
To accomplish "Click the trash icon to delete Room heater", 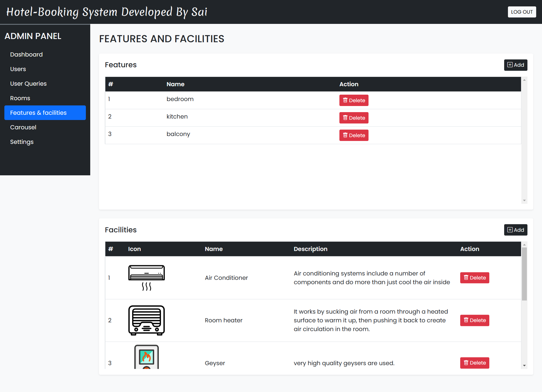I will pos(466,320).
